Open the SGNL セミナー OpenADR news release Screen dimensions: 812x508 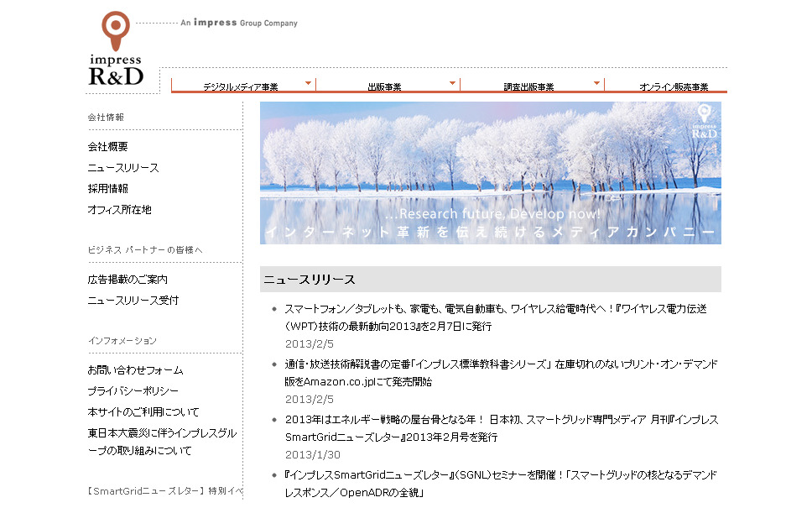(501, 484)
